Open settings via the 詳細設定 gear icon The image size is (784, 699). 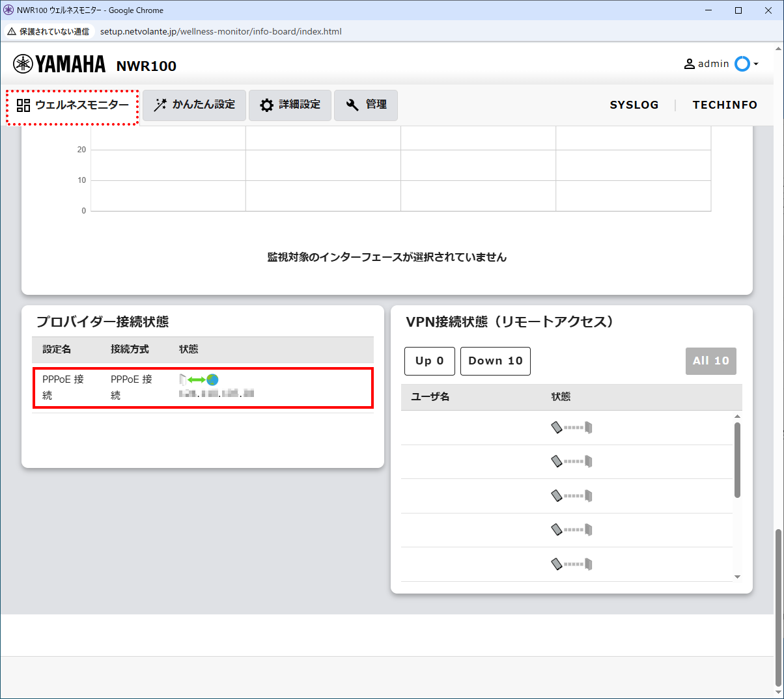pyautogui.click(x=267, y=105)
